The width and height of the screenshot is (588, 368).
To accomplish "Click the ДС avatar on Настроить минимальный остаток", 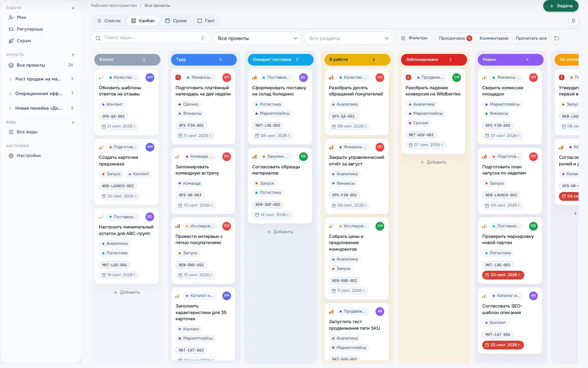I will (x=150, y=217).
